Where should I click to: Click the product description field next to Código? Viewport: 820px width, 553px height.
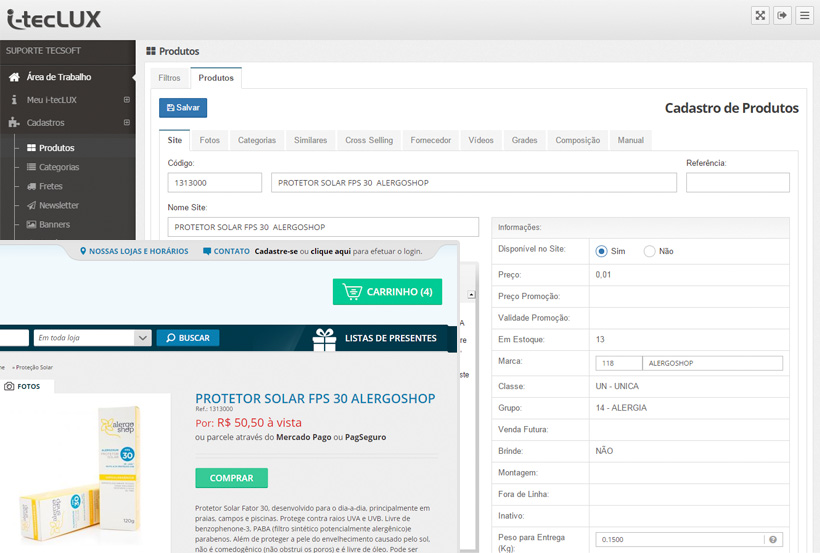click(x=474, y=183)
